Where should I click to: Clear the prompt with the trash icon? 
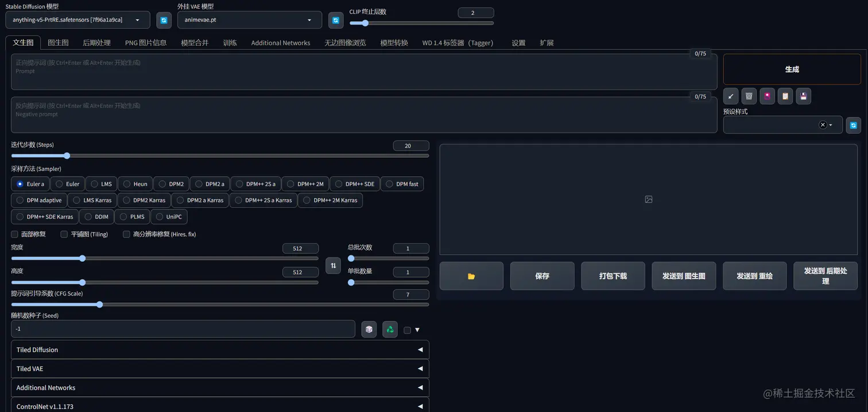(749, 96)
